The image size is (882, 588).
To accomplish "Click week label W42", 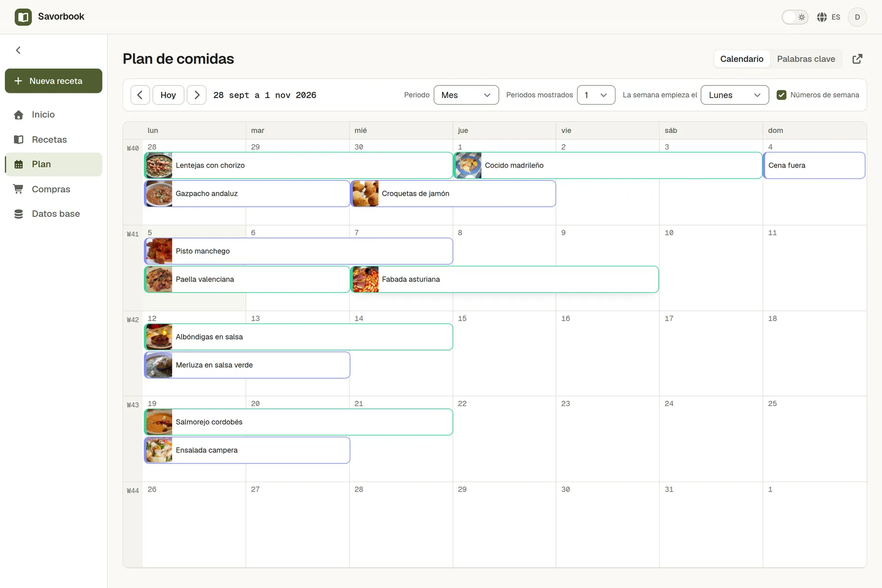I will pyautogui.click(x=133, y=320).
